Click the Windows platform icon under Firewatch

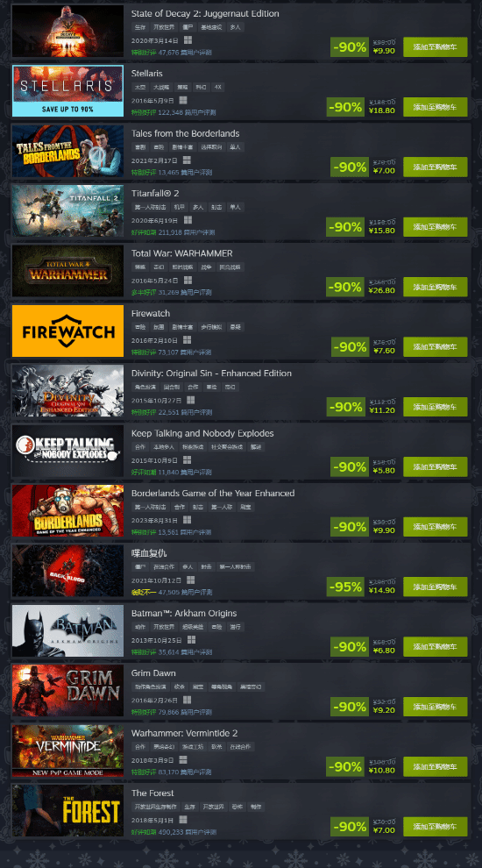(187, 340)
